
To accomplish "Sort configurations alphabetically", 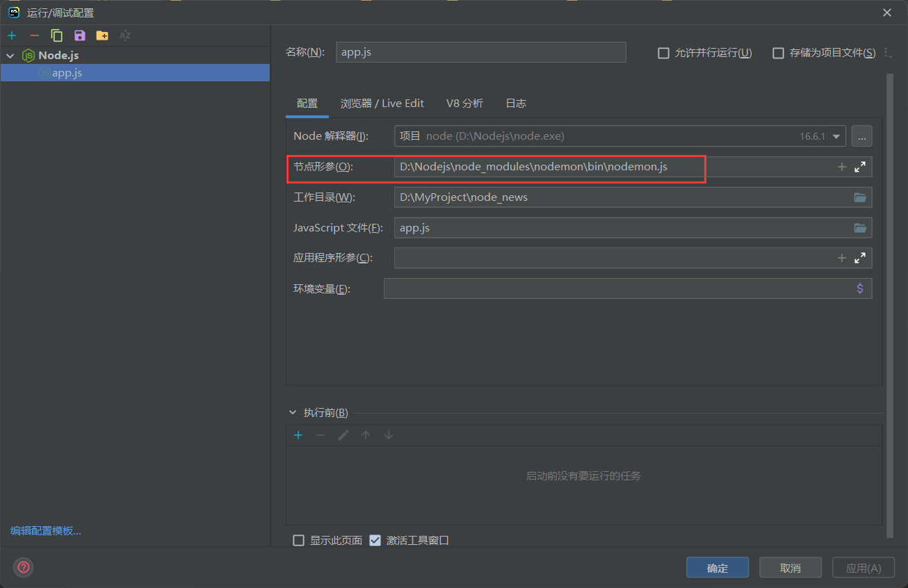I will 125,35.
